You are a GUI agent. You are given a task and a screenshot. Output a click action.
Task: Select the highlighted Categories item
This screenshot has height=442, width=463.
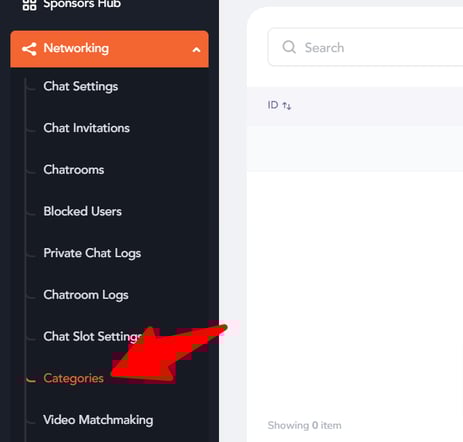(x=73, y=378)
